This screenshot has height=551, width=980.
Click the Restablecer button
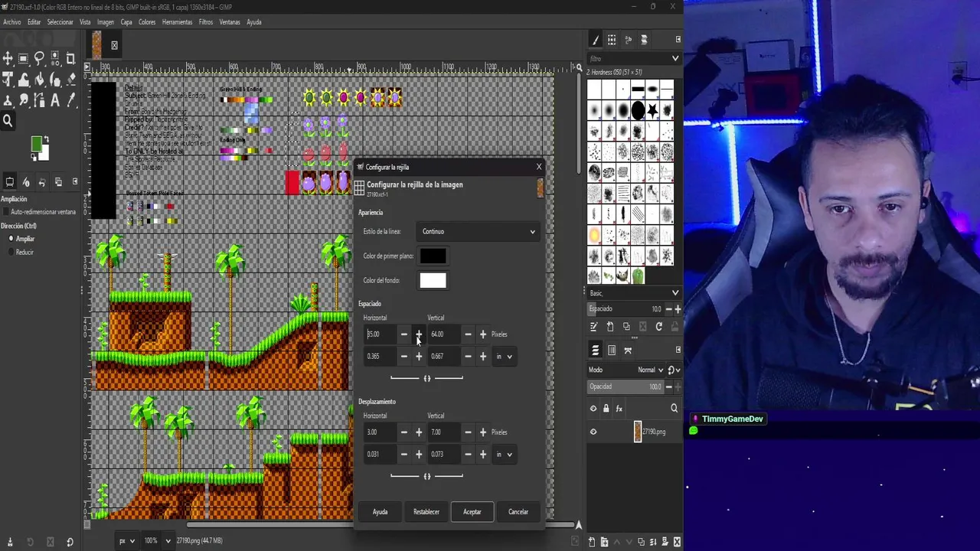(x=426, y=512)
